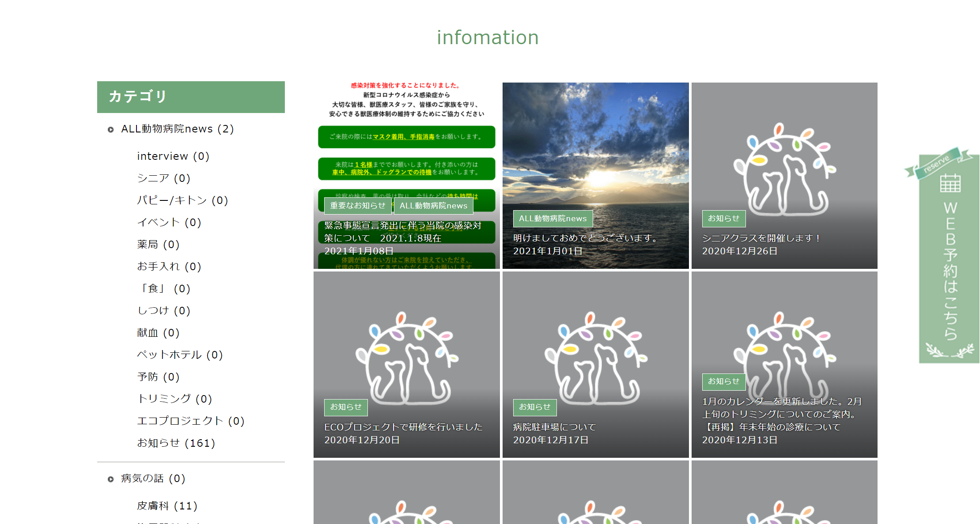Open the 1月のカレンダーを更新しました article
The height and width of the screenshot is (524, 980).
tap(782, 414)
